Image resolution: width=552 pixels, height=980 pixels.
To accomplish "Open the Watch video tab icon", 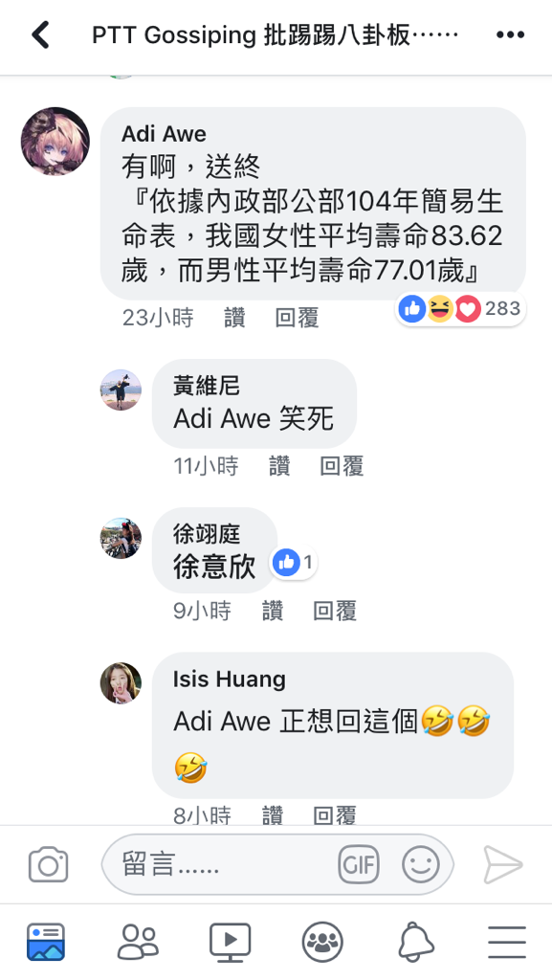I will tap(230, 942).
